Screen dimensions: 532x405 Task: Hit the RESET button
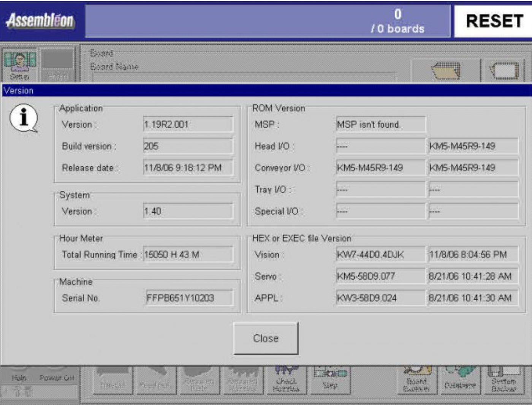494,21
